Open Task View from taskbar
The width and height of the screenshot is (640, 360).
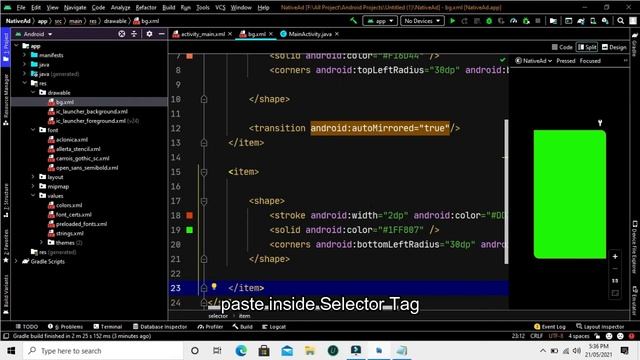click(x=217, y=351)
